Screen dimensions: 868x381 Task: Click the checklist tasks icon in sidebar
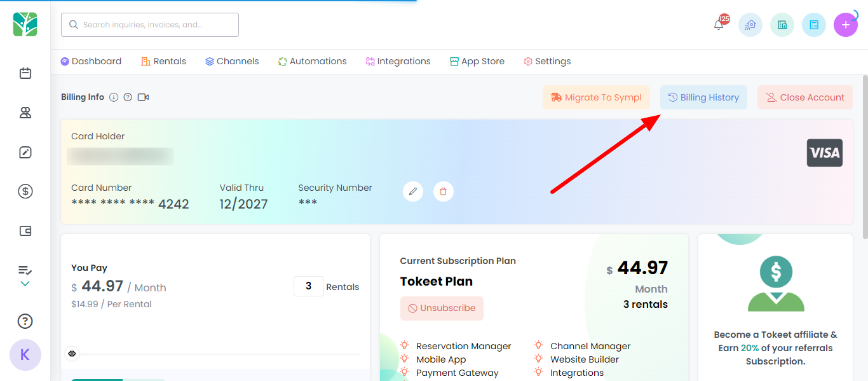(25, 270)
